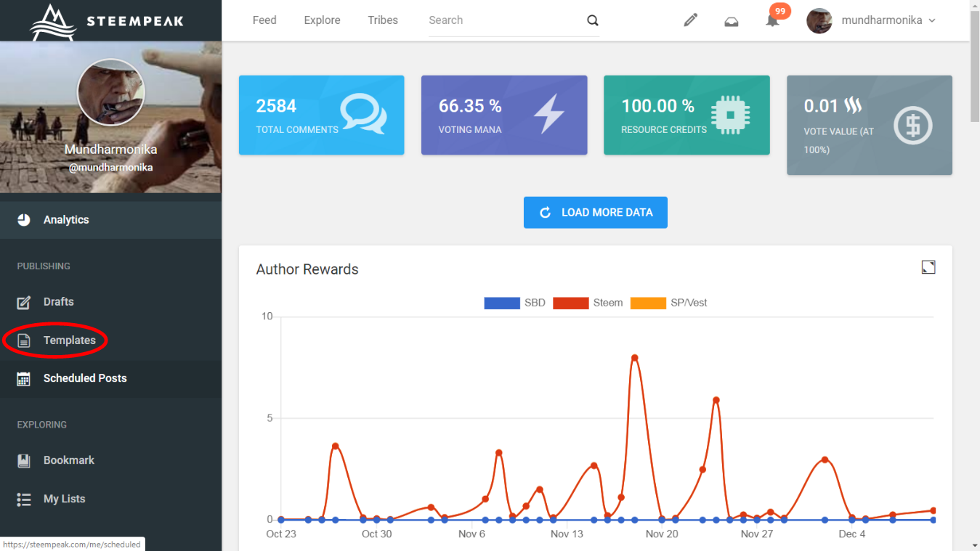Click the refresh icon in Load More Data
The width and height of the screenshot is (980, 551).
click(x=546, y=213)
